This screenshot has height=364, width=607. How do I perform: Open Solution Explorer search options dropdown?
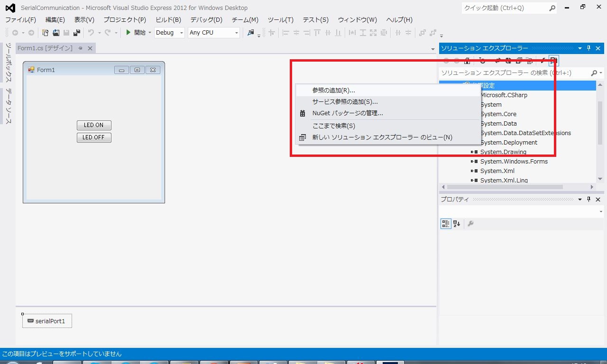tap(601, 73)
